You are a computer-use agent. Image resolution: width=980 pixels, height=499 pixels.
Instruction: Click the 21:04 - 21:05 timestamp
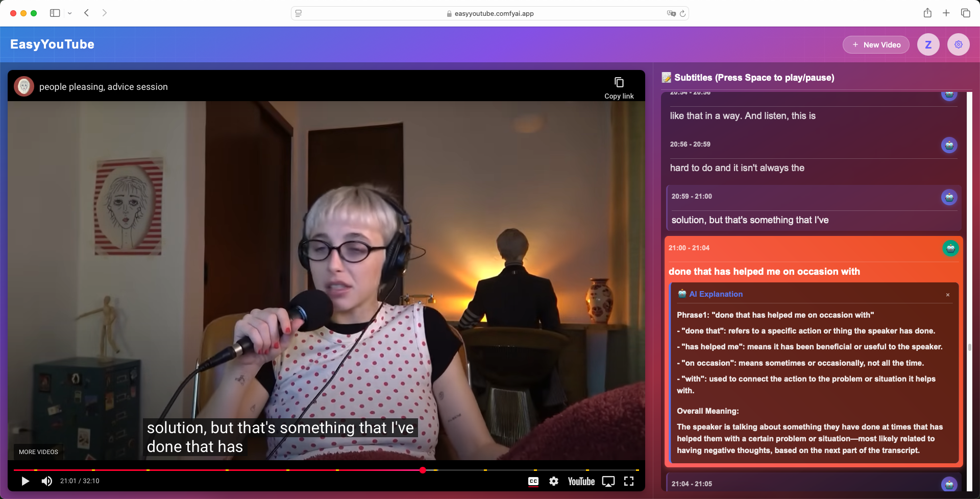(692, 484)
